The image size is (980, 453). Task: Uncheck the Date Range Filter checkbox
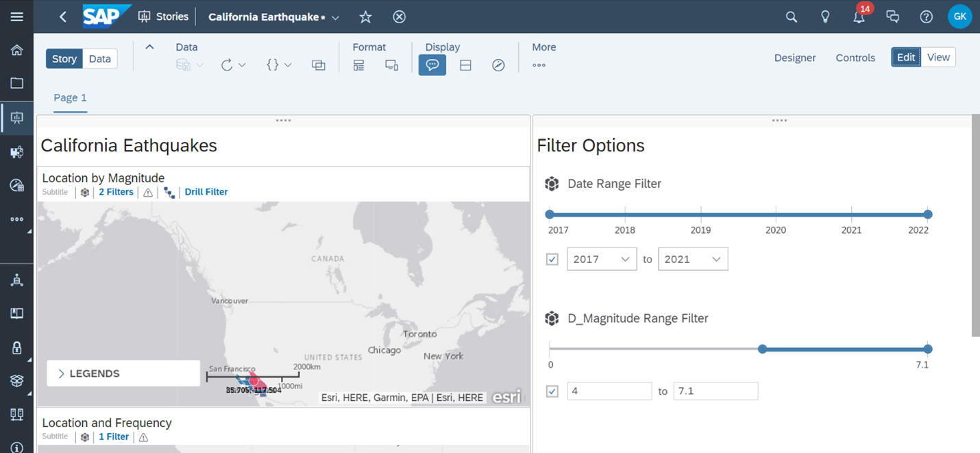552,260
